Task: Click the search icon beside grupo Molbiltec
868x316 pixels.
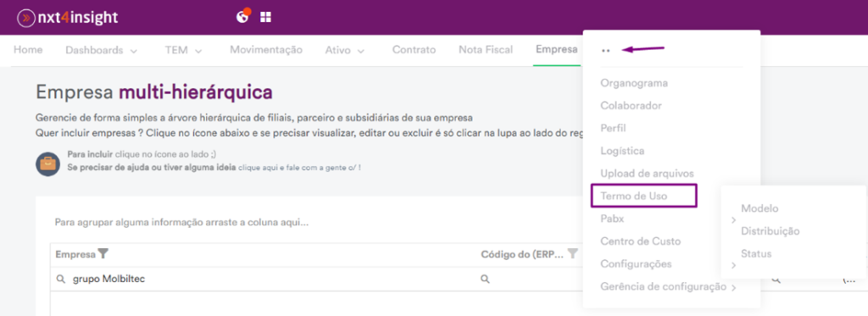Action: 61,280
